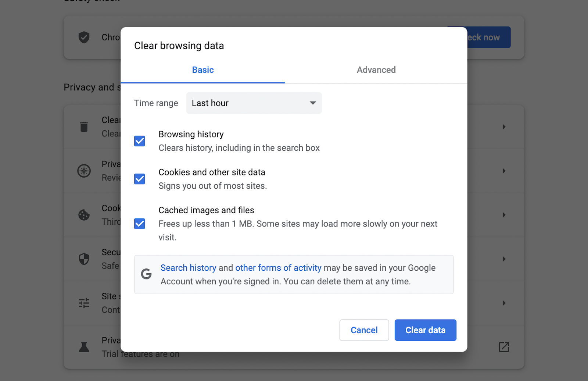Click the Google G logo in the notice
588x381 pixels.
tap(146, 274)
